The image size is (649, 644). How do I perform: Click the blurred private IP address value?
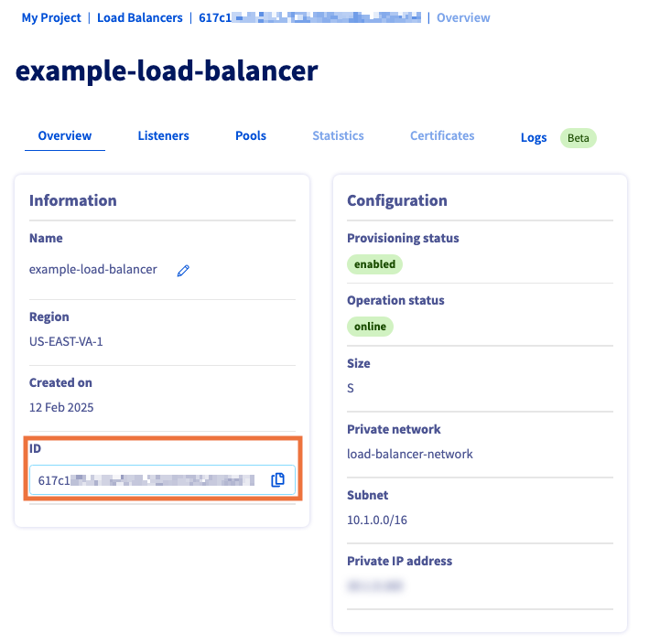[375, 585]
